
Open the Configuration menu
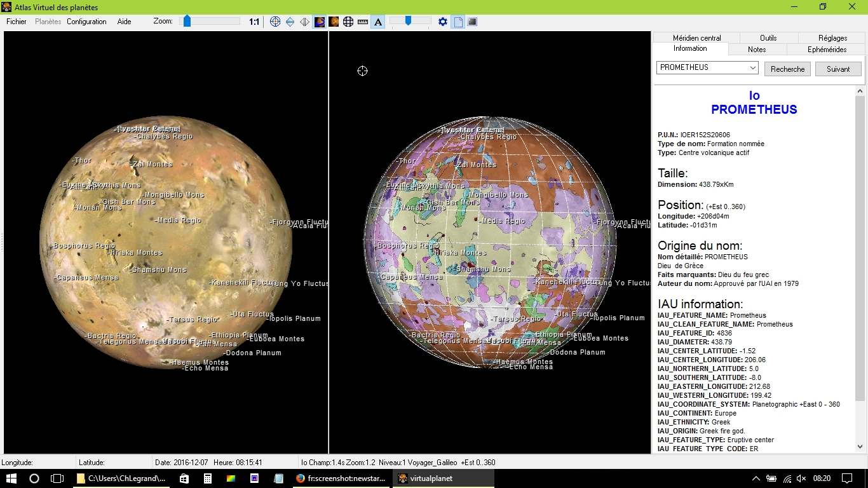[x=86, y=22]
